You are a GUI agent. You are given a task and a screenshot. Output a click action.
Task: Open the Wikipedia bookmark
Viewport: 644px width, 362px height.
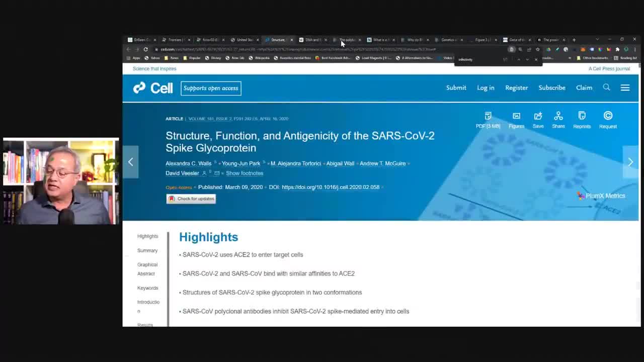click(259, 58)
